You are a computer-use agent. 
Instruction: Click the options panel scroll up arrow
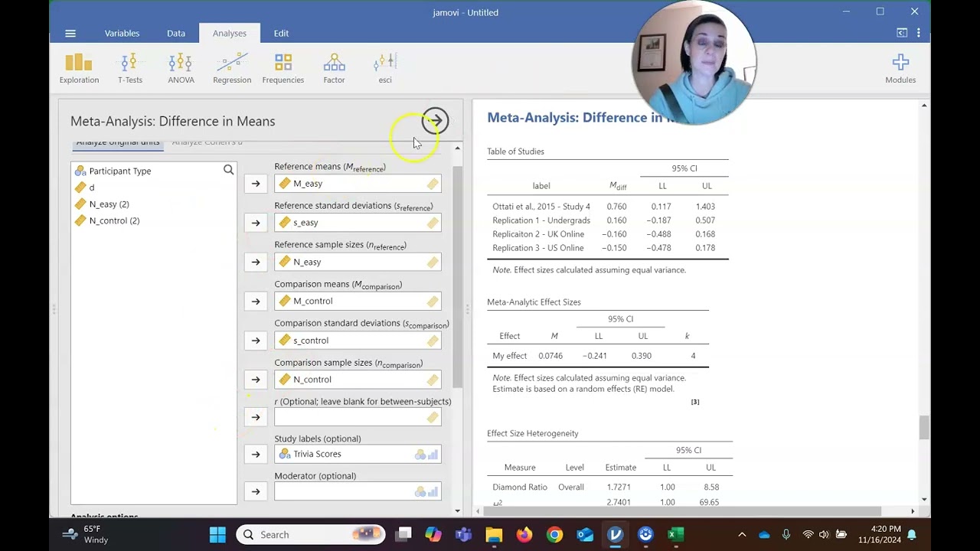[458, 148]
